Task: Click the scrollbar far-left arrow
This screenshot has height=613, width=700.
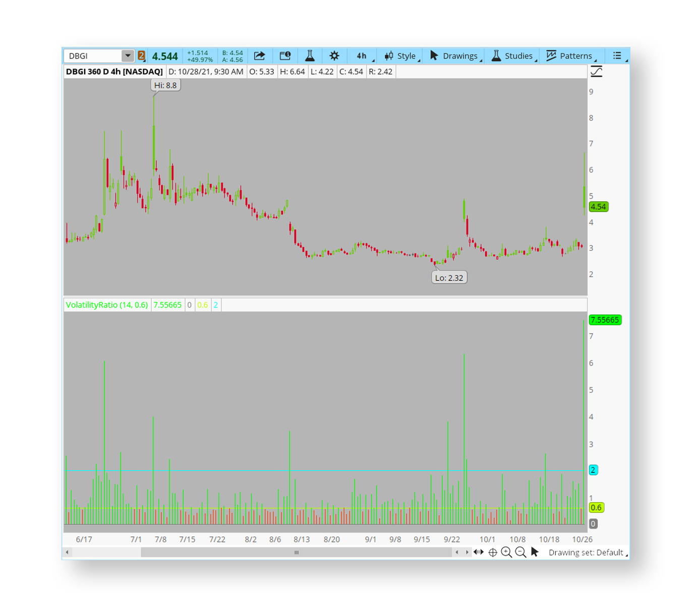Action: coord(67,553)
